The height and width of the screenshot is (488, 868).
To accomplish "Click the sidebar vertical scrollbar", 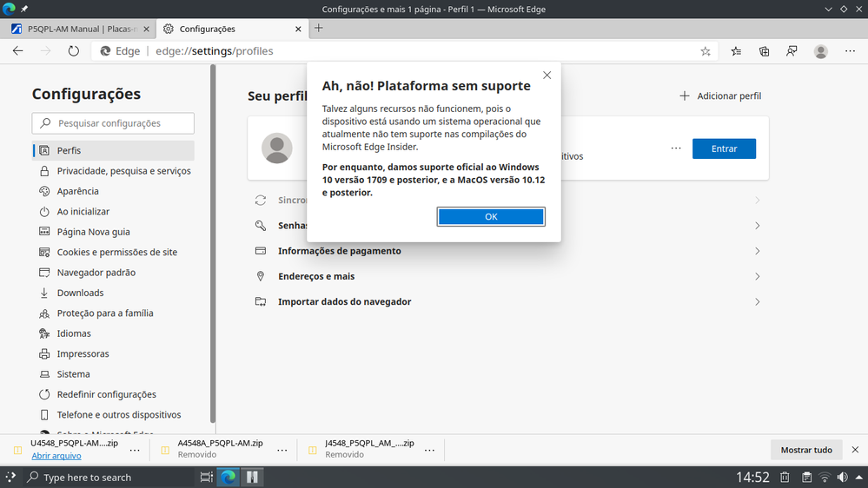I will pos(213,243).
